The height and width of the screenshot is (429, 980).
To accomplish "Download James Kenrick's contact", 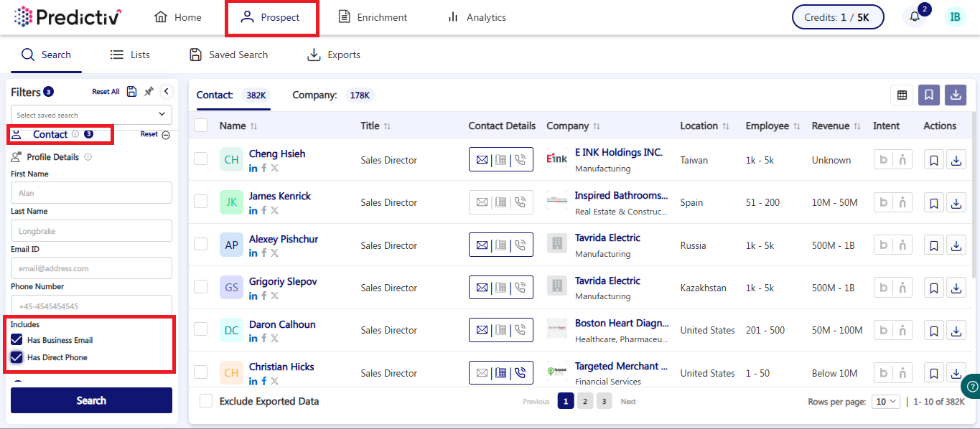I will pyautogui.click(x=956, y=202).
